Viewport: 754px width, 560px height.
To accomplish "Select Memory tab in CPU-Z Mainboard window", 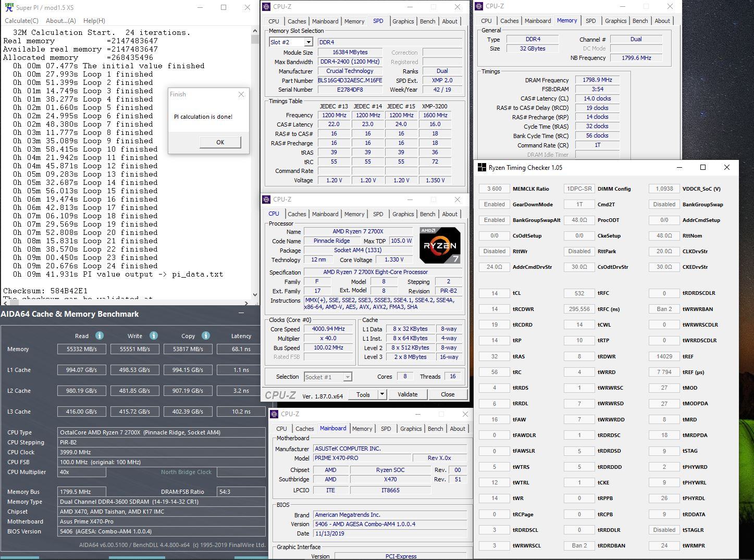I will (362, 429).
